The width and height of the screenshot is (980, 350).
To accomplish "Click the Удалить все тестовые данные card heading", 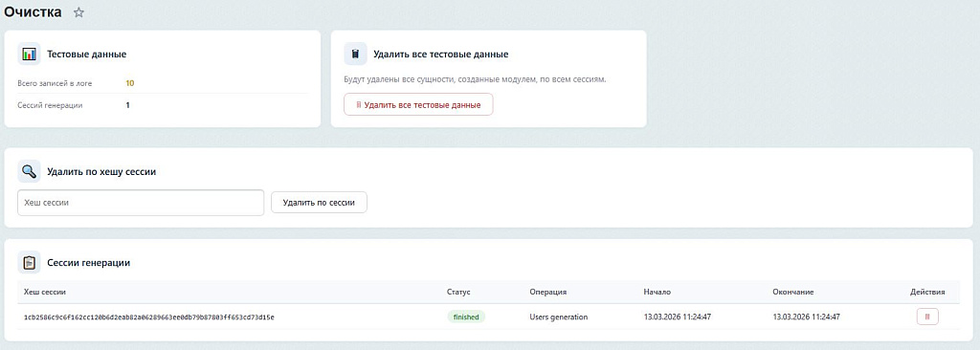I will [x=440, y=55].
